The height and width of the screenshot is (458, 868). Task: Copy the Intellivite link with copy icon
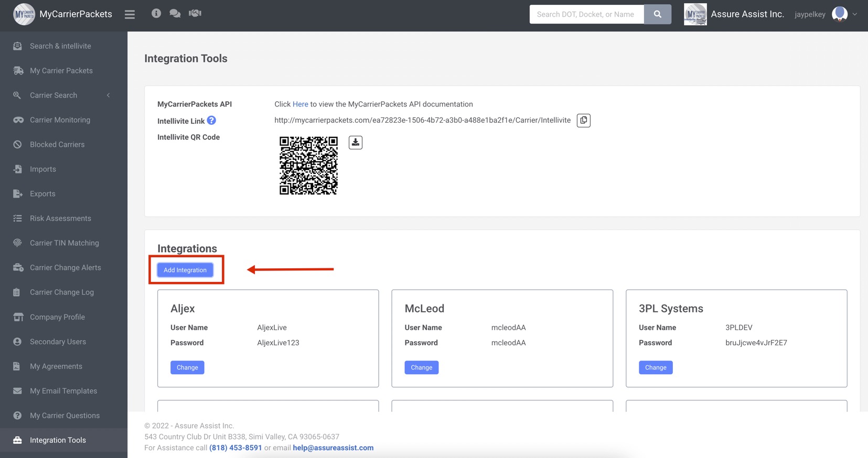(584, 121)
